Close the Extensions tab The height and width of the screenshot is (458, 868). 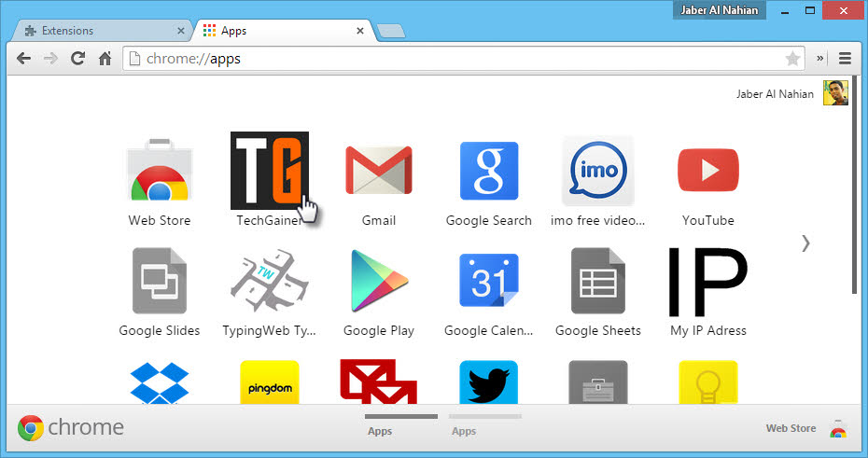(180, 31)
